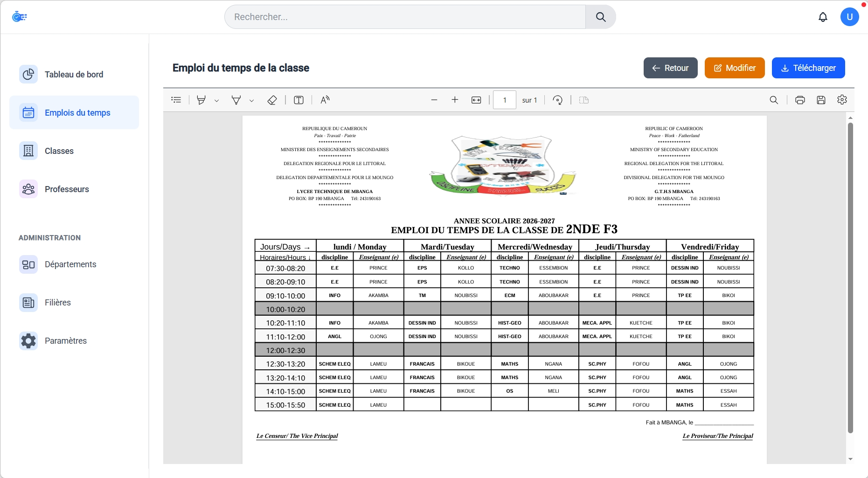Go back using the Retour button
Screen dimensions: 868x478
pyautogui.click(x=671, y=68)
